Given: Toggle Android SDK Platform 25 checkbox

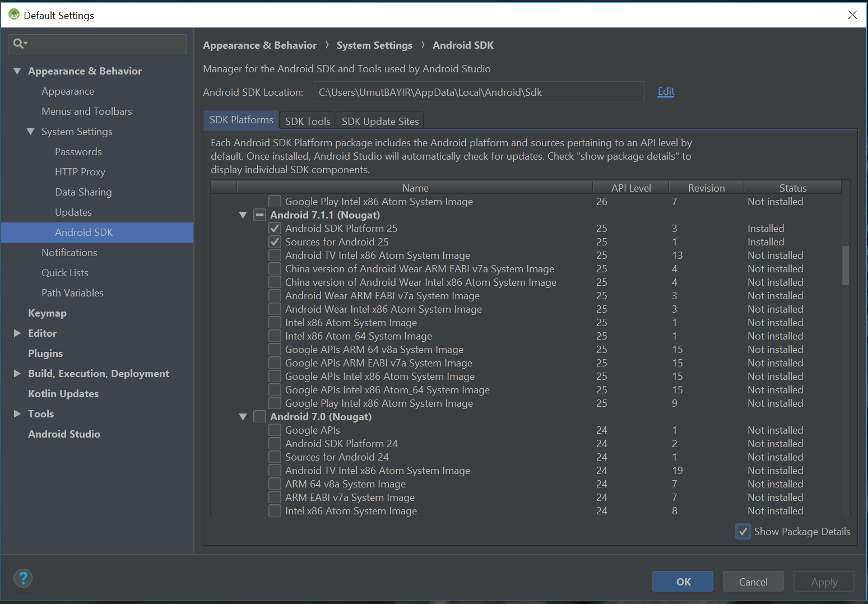Looking at the screenshot, I should pyautogui.click(x=275, y=229).
